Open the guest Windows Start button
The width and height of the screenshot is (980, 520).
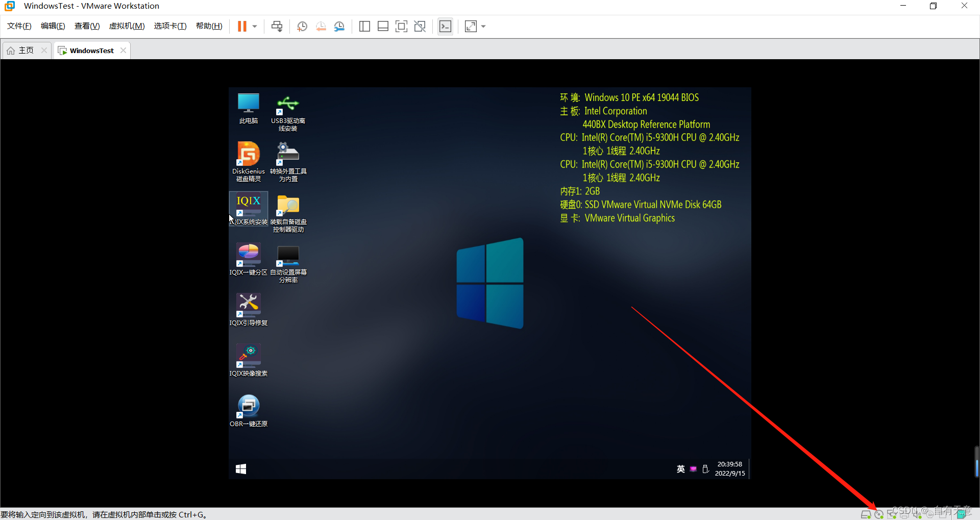pos(241,469)
